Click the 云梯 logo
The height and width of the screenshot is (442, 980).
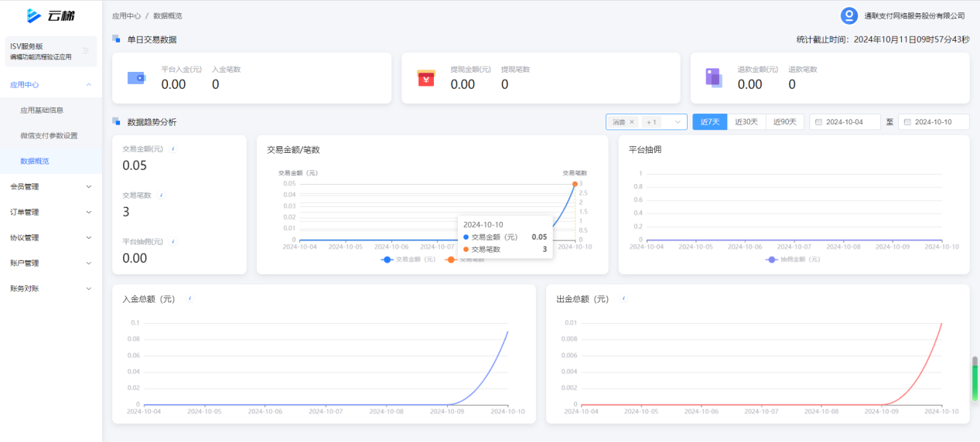pos(51,15)
